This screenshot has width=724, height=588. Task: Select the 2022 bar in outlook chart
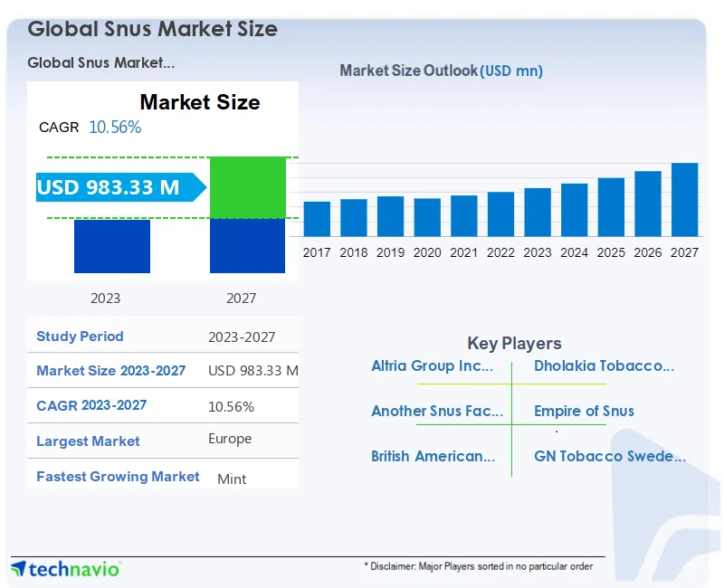[500, 214]
